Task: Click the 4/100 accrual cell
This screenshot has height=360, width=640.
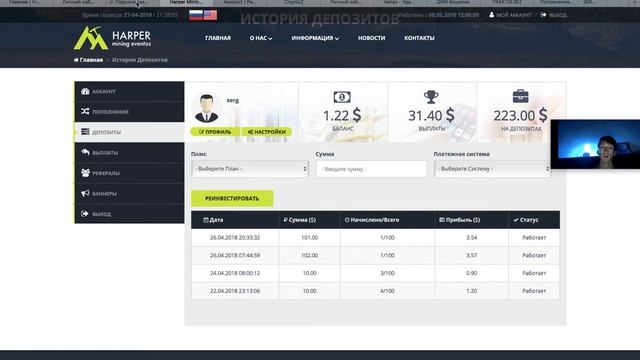Action: click(x=387, y=291)
